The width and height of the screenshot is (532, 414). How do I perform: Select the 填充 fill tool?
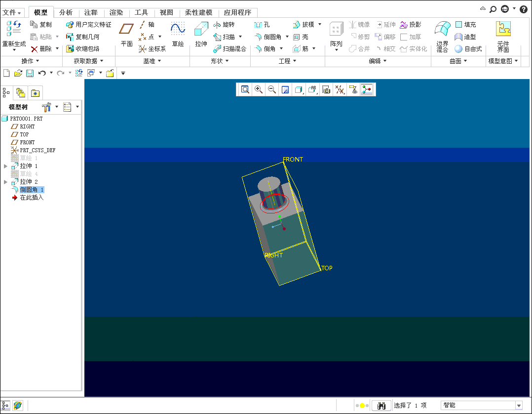pyautogui.click(x=465, y=24)
